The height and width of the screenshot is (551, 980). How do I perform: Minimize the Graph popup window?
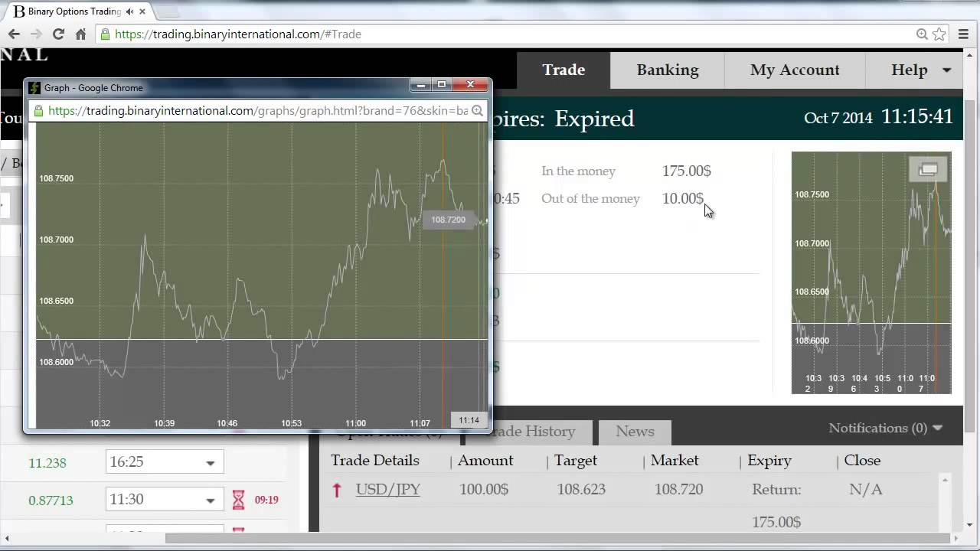point(420,84)
